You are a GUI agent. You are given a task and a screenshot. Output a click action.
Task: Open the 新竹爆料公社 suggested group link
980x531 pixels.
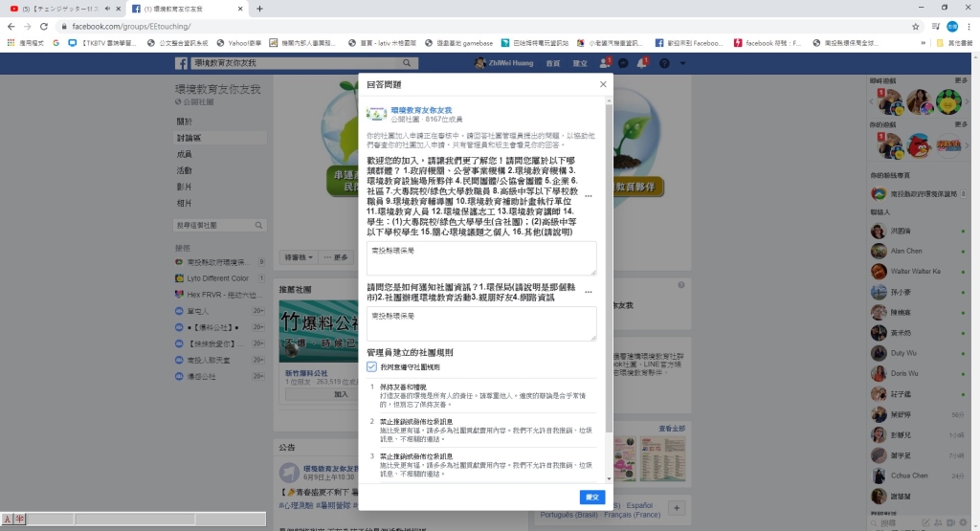tap(306, 373)
